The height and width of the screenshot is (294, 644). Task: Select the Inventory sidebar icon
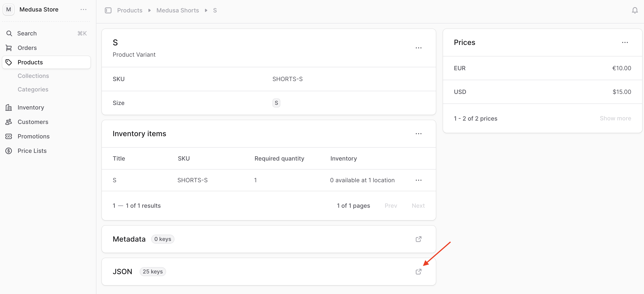tap(9, 107)
